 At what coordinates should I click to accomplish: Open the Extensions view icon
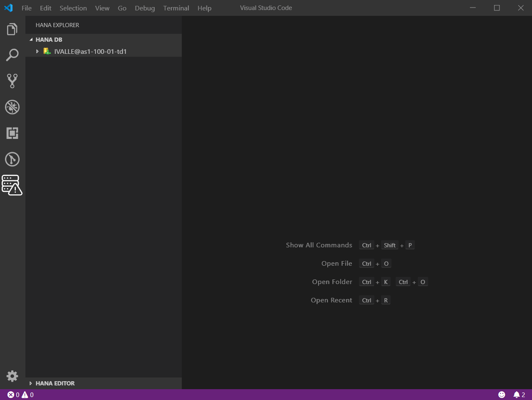coord(12,133)
